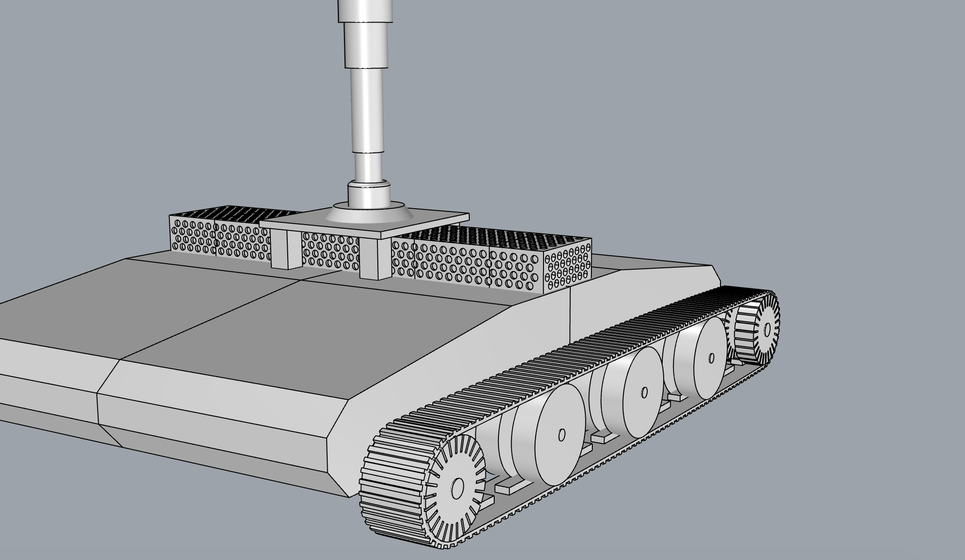965x560 pixels.
Task: Click the right support leg under the plate
Action: pyautogui.click(x=375, y=257)
